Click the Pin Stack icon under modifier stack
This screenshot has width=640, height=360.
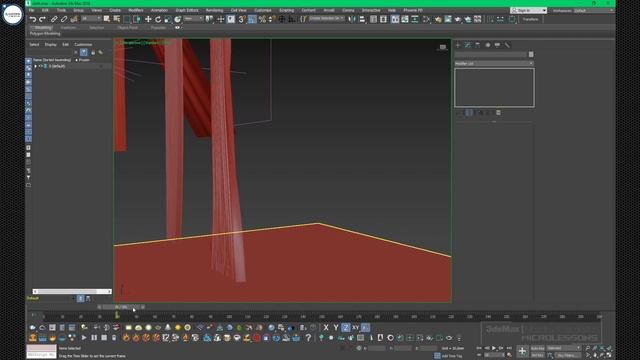(x=459, y=113)
